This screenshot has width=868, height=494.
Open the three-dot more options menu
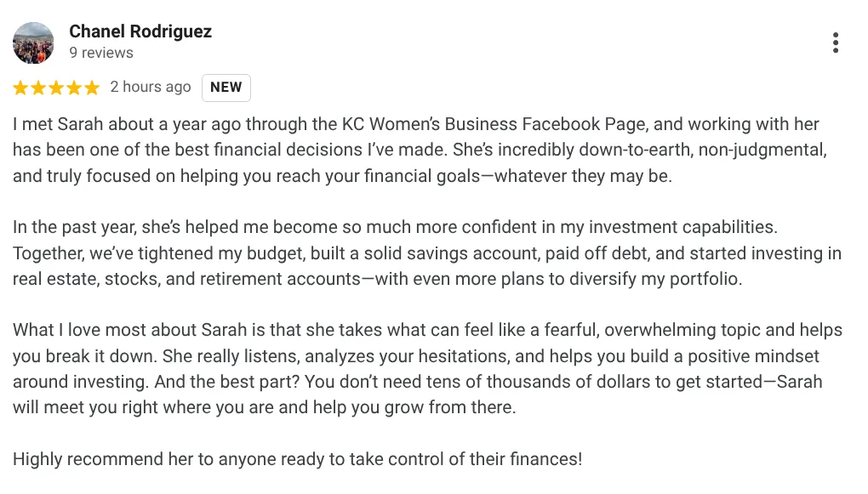coord(836,43)
